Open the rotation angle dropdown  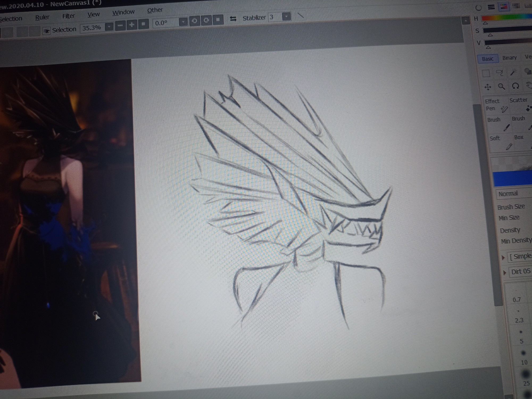[x=183, y=22]
